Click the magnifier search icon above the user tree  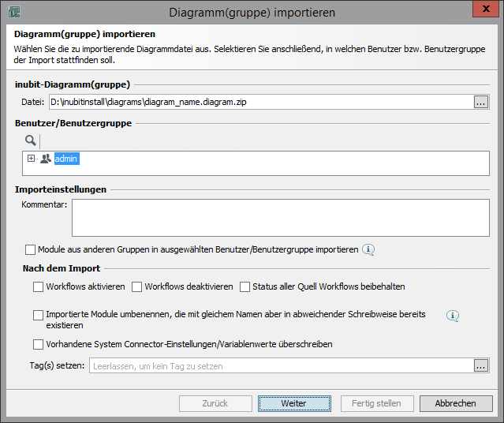tap(30, 140)
